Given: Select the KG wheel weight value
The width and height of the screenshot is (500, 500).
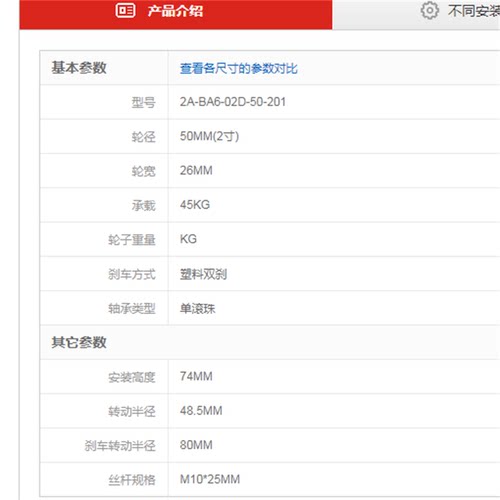Looking at the screenshot, I should click(188, 239).
